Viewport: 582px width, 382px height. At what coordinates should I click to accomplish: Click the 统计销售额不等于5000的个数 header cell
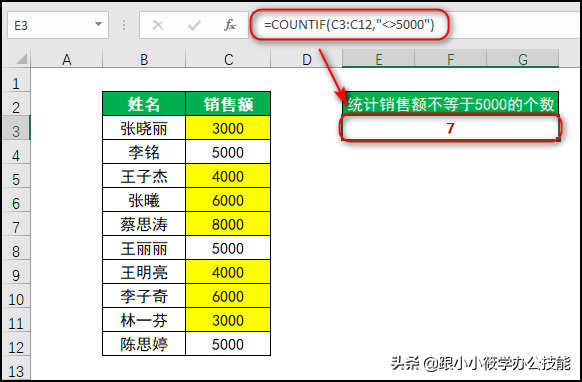450,104
